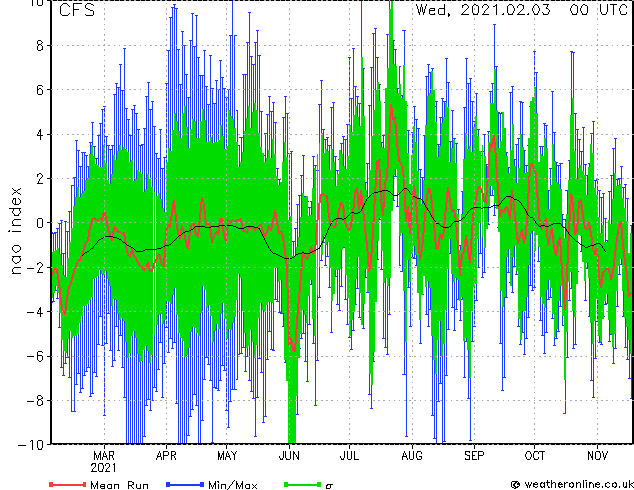
Task: Click the sigma legend symbol
Action: (329, 486)
